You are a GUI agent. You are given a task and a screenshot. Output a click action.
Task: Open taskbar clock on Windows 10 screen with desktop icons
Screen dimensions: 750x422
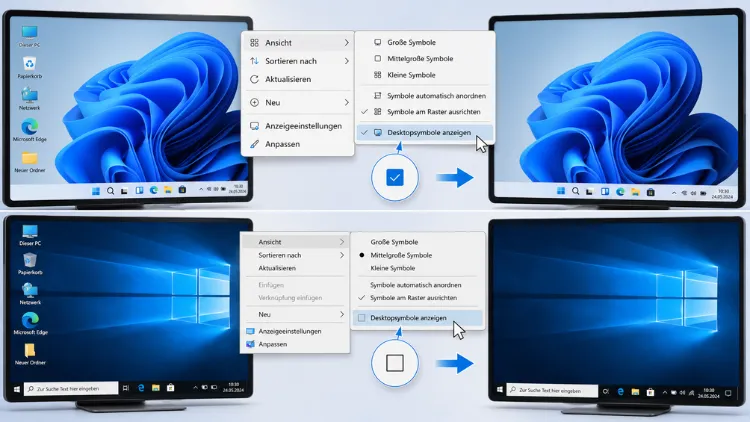pyautogui.click(x=233, y=387)
